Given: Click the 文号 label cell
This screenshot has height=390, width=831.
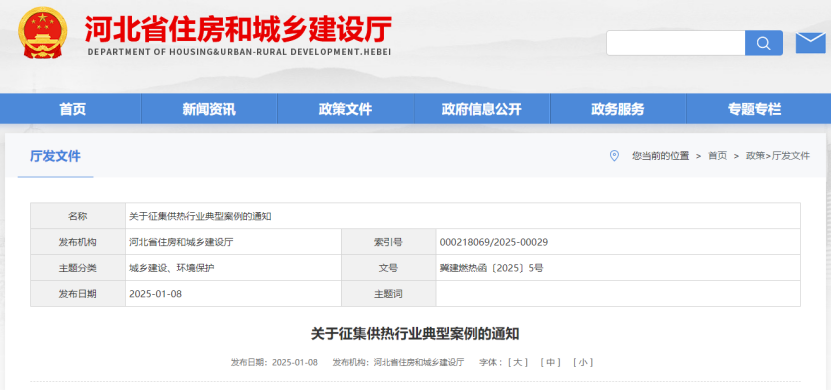Looking at the screenshot, I should pos(388,268).
